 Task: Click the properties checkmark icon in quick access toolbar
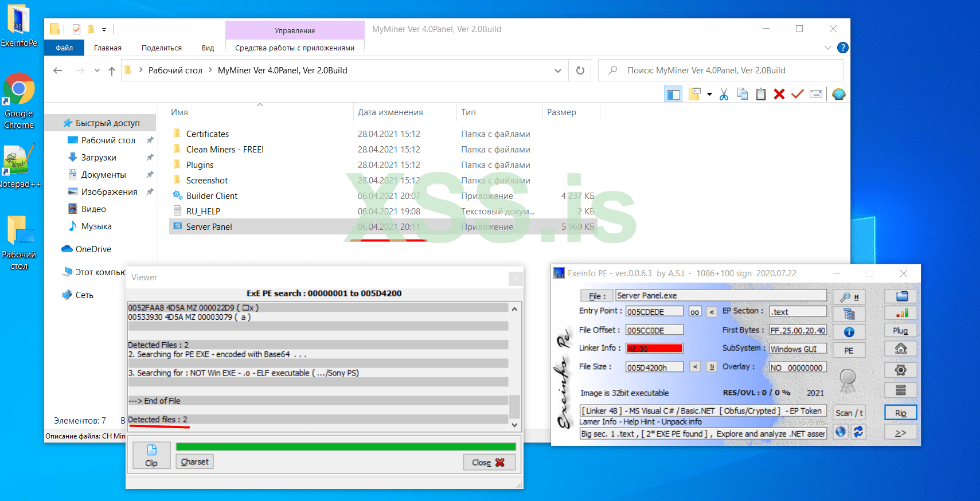(x=76, y=29)
